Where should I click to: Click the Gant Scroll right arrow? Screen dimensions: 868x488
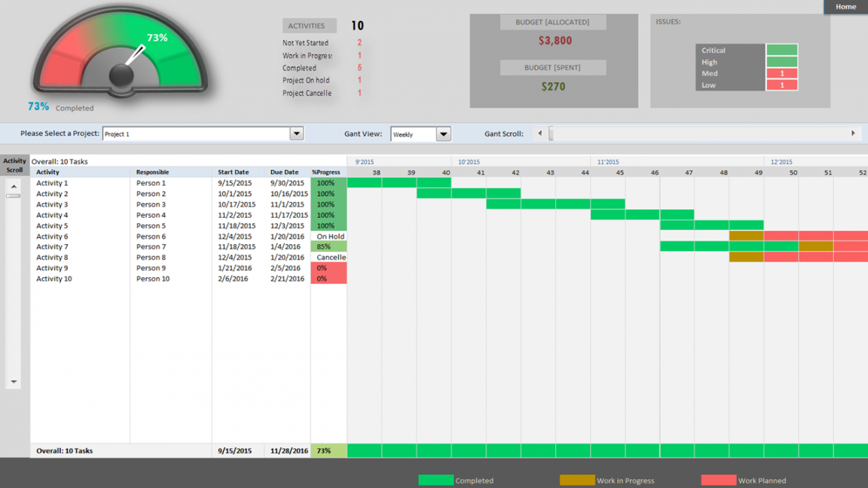[853, 133]
